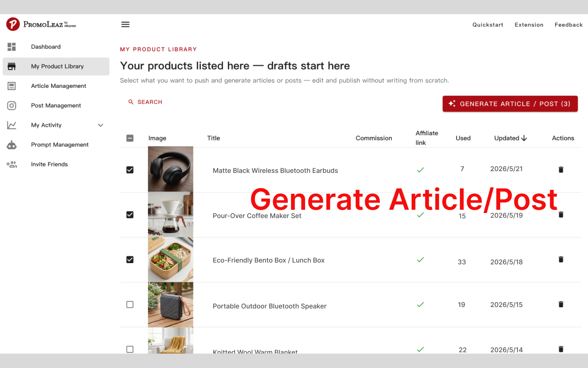Viewport: 588px width, 368px height.
Task: Check Knitted Wool Warm Blanket checkbox
Action: click(130, 349)
